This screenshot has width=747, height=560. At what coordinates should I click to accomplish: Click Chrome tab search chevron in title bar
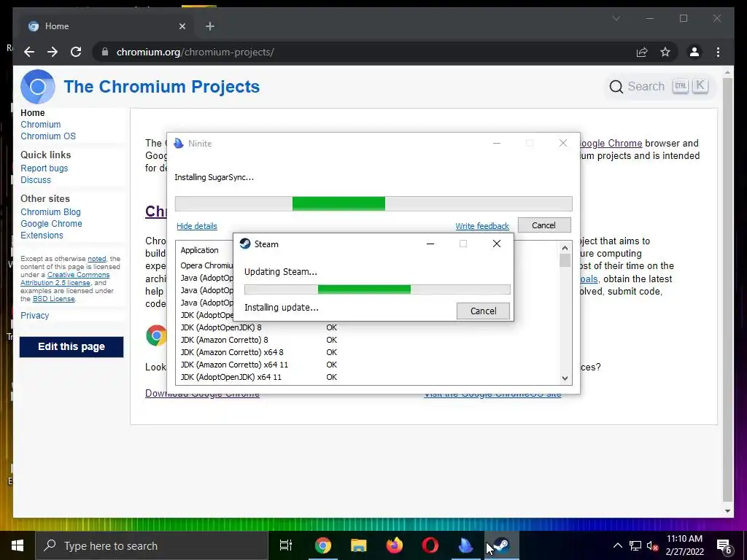click(616, 18)
